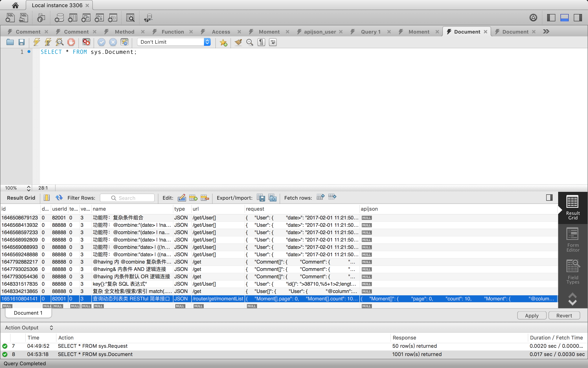Screen dimensions: 588x368
Task: Toggle wrap cell content icon in result grid
Action: pos(47,198)
